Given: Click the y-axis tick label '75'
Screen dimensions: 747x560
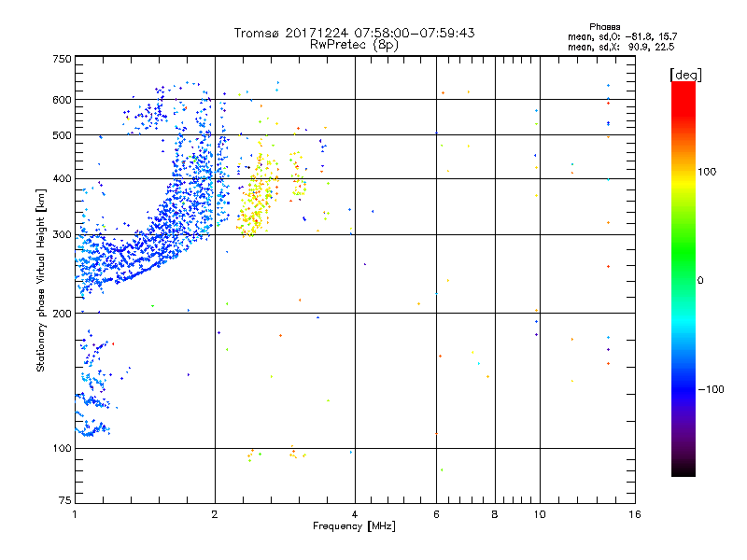Looking at the screenshot, I should pos(65,500).
